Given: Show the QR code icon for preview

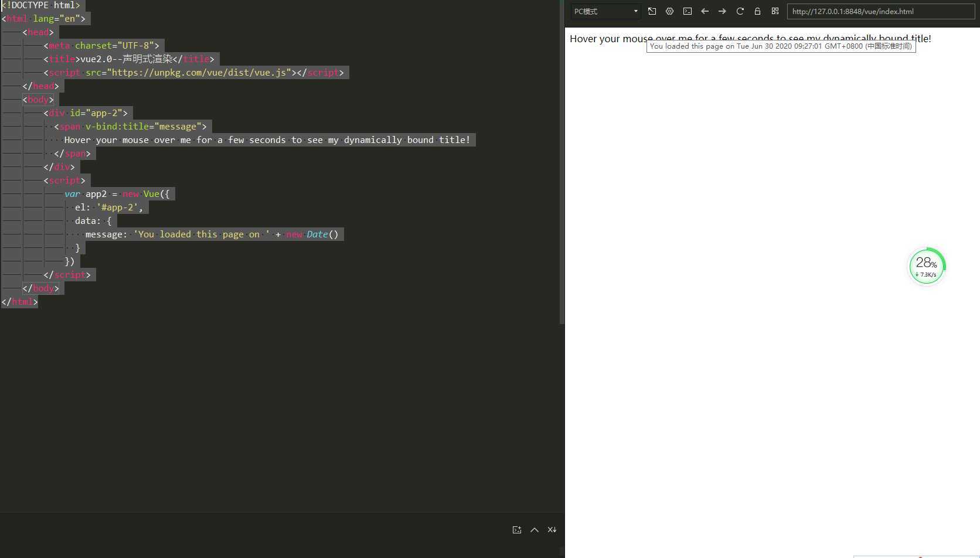Looking at the screenshot, I should [775, 11].
